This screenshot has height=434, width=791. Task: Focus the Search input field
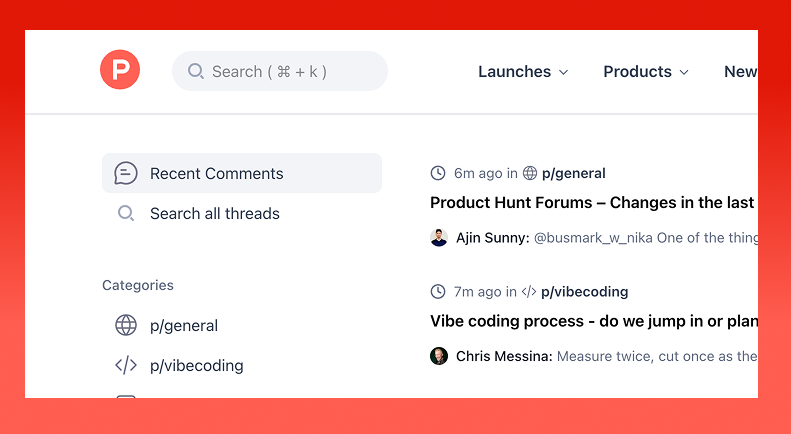[x=290, y=72]
